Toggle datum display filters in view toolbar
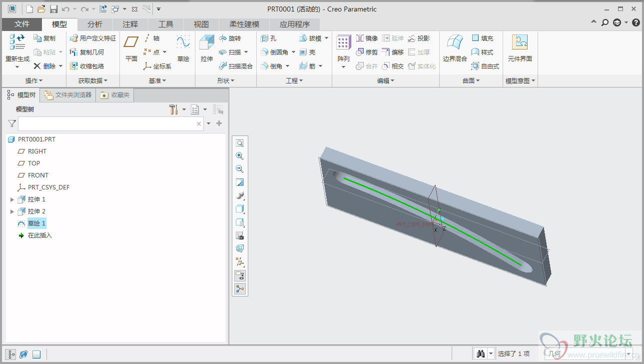The width and height of the screenshot is (644, 364). [240, 262]
